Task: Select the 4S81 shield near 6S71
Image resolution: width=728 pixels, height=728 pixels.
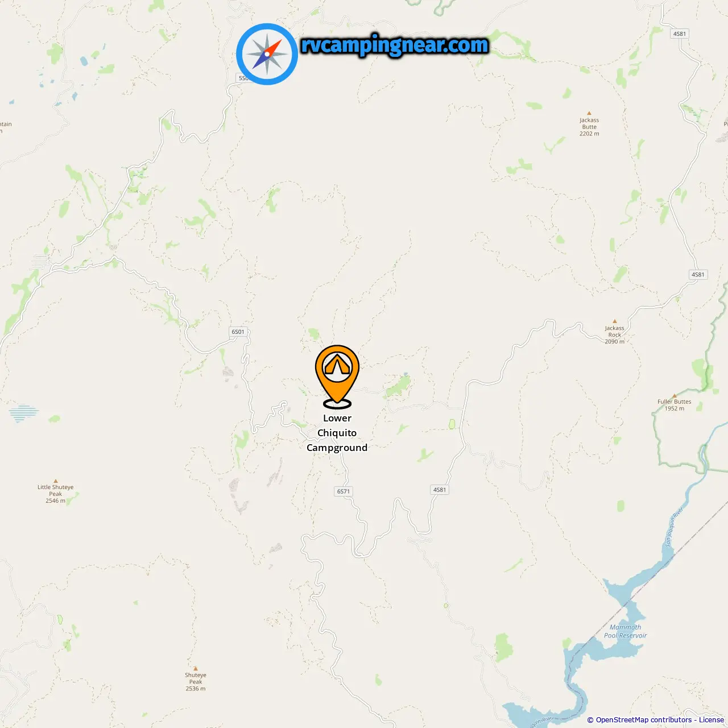Action: 440,490
